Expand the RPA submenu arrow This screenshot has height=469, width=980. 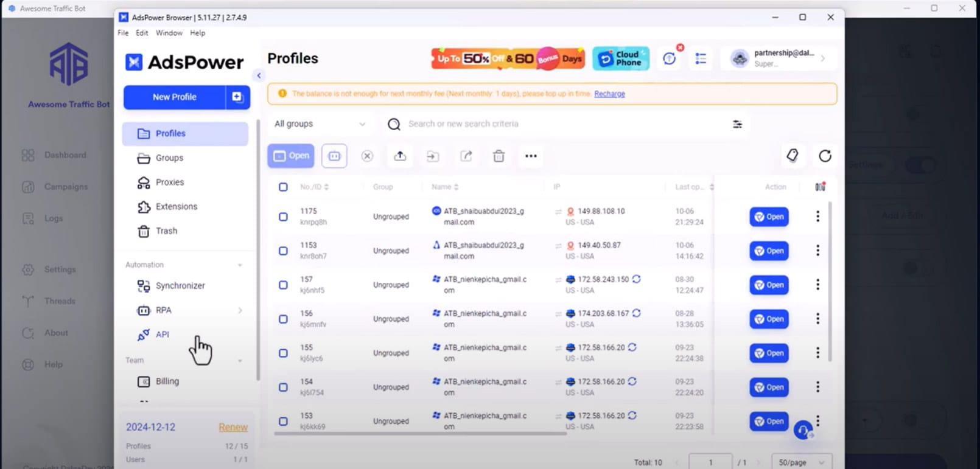(240, 310)
